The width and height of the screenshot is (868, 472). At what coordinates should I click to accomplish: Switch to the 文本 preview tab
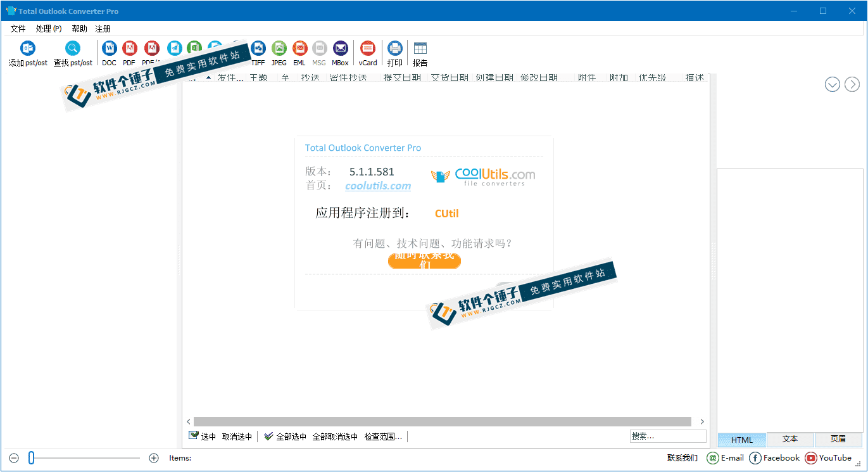click(790, 440)
